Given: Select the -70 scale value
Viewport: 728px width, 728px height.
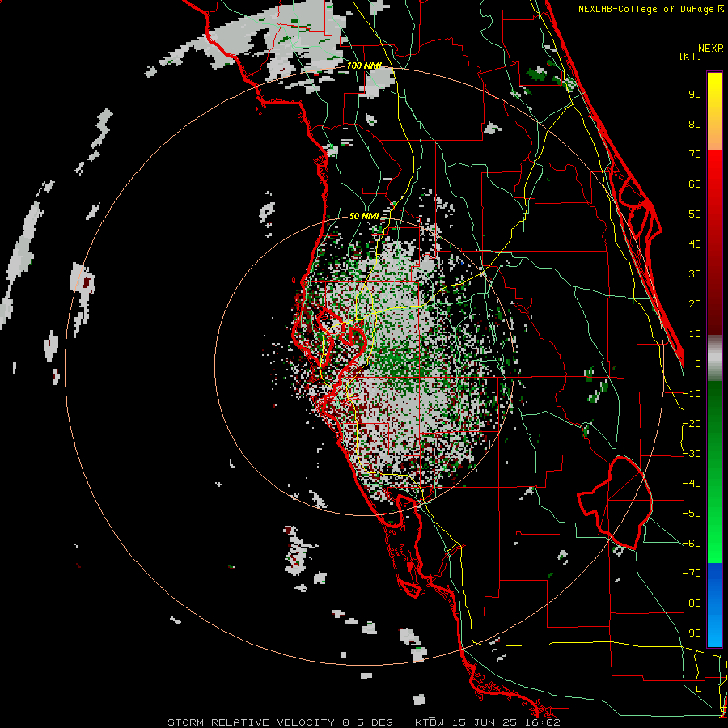Looking at the screenshot, I should point(692,574).
